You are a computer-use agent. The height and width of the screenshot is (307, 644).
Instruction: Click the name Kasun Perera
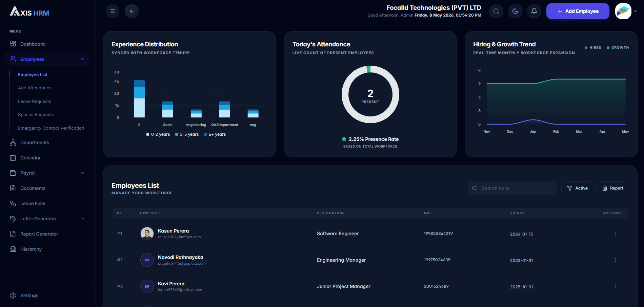tap(173, 231)
